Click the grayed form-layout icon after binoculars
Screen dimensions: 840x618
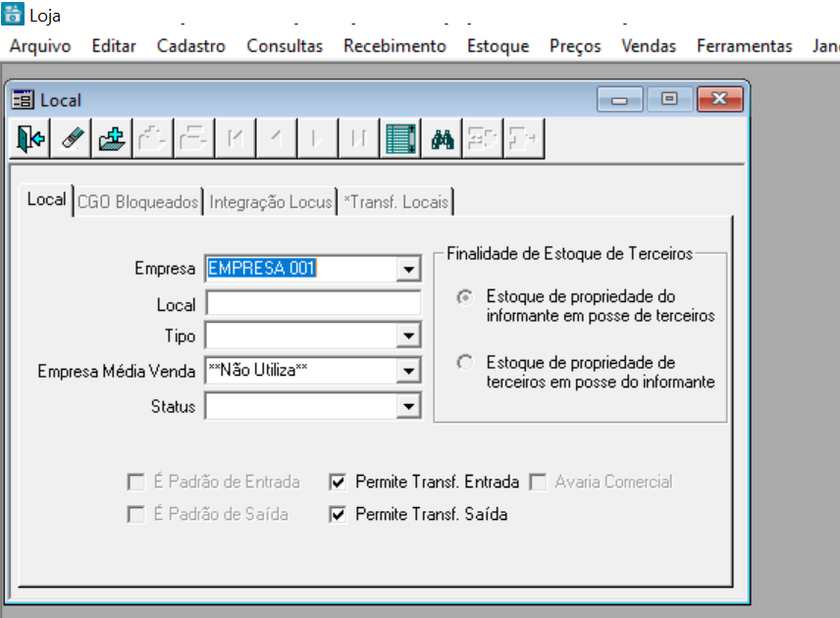[483, 138]
